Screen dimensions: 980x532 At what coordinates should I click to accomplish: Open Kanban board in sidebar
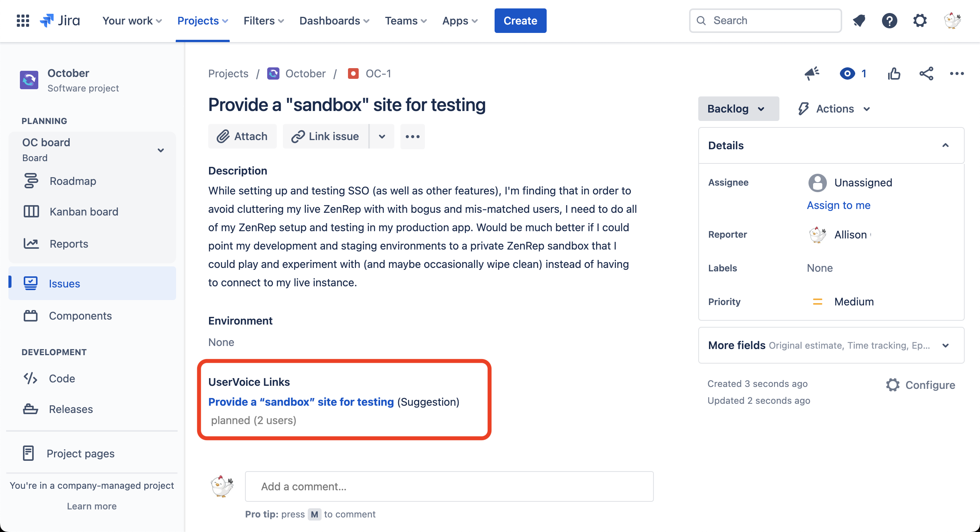point(92,212)
